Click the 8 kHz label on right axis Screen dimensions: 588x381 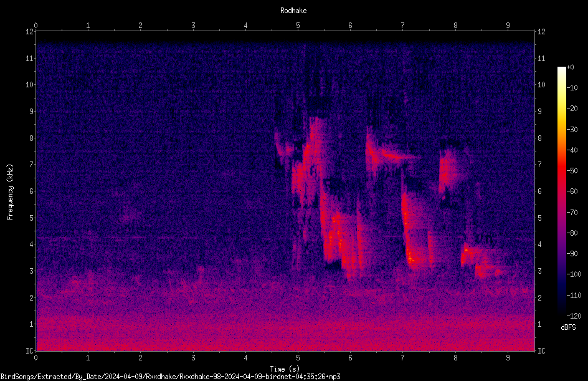pyautogui.click(x=539, y=138)
